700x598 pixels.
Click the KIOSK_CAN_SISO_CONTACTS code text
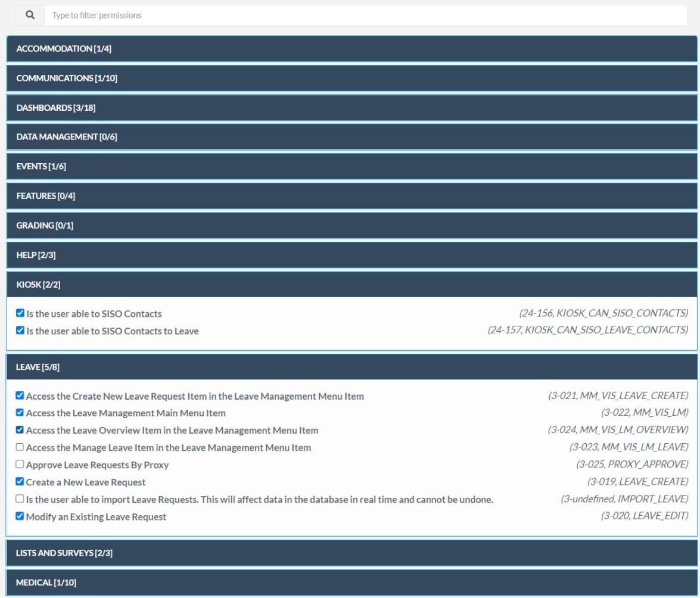(x=603, y=313)
